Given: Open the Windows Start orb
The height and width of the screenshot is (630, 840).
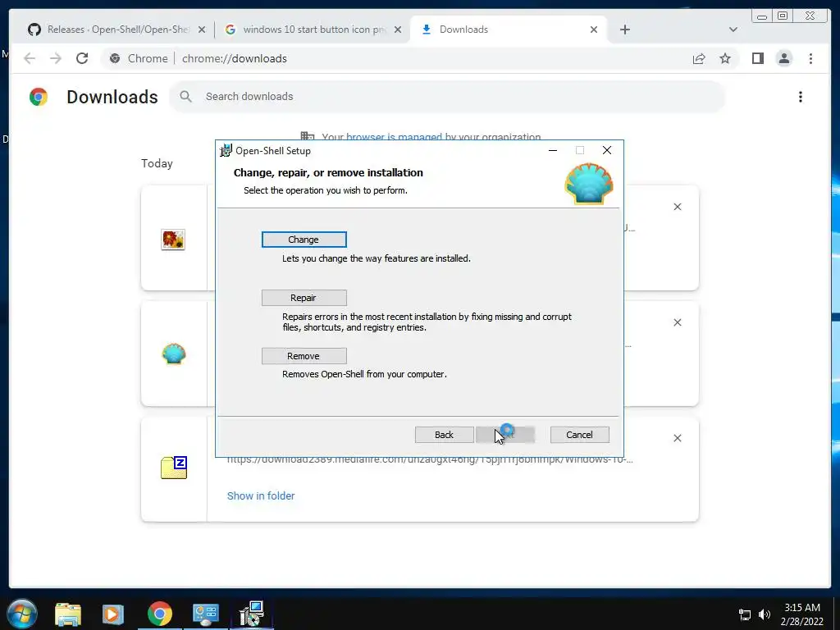Looking at the screenshot, I should 22,614.
